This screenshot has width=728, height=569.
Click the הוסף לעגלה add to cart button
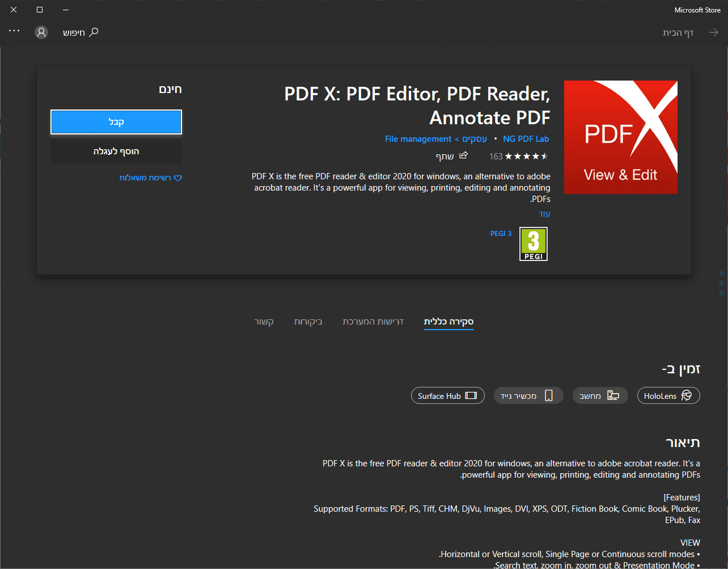[116, 151]
